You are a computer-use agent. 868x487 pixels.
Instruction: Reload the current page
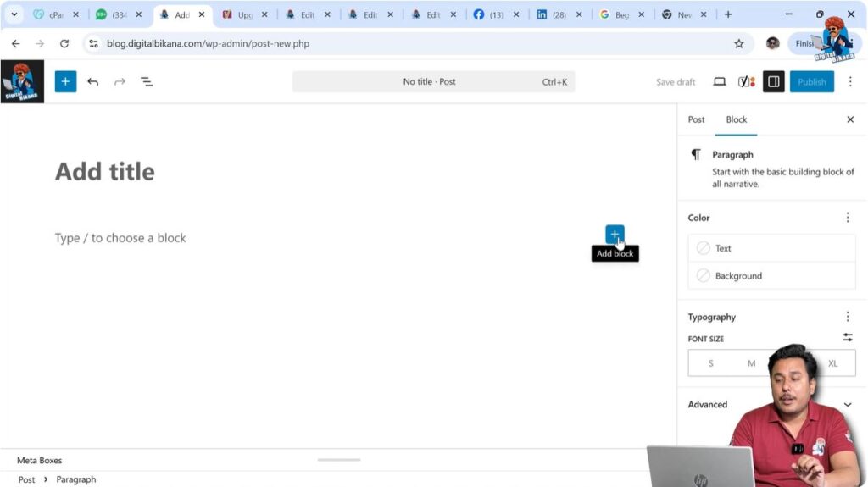click(64, 43)
